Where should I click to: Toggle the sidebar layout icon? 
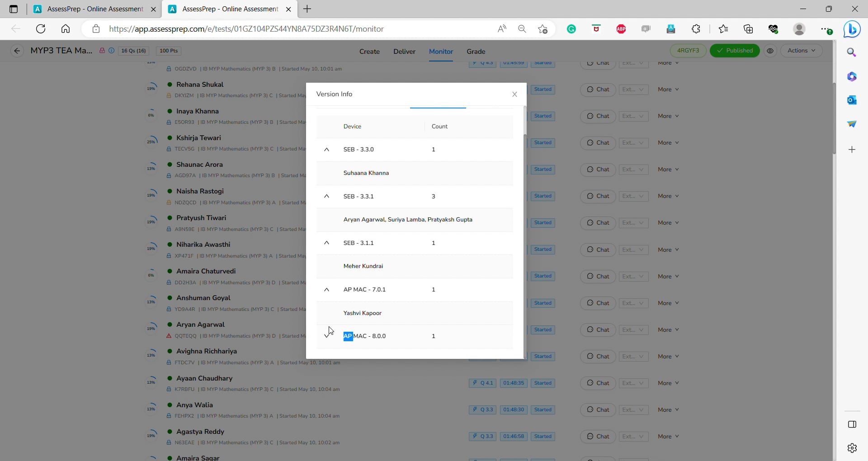pos(852,424)
